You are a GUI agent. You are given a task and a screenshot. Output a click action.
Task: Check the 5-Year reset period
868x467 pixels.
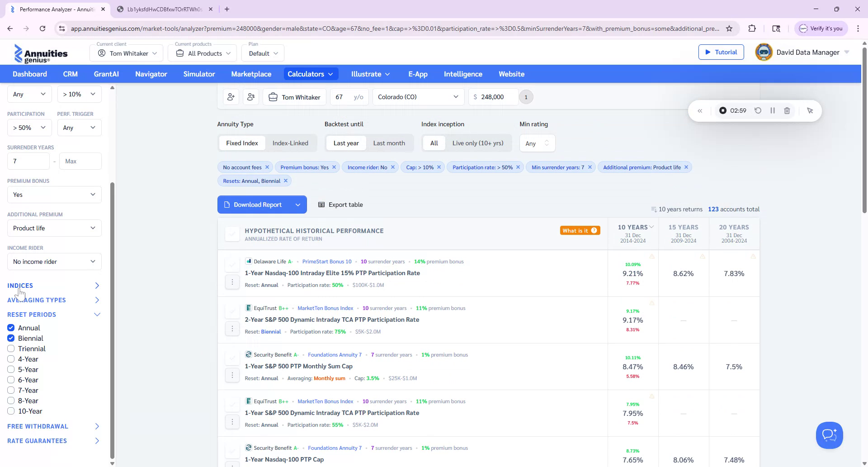tap(11, 369)
